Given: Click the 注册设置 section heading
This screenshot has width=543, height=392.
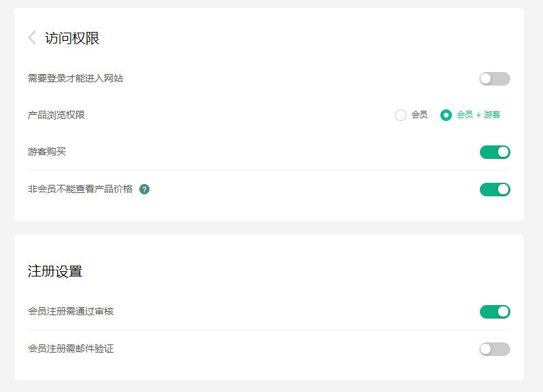Looking at the screenshot, I should [55, 271].
